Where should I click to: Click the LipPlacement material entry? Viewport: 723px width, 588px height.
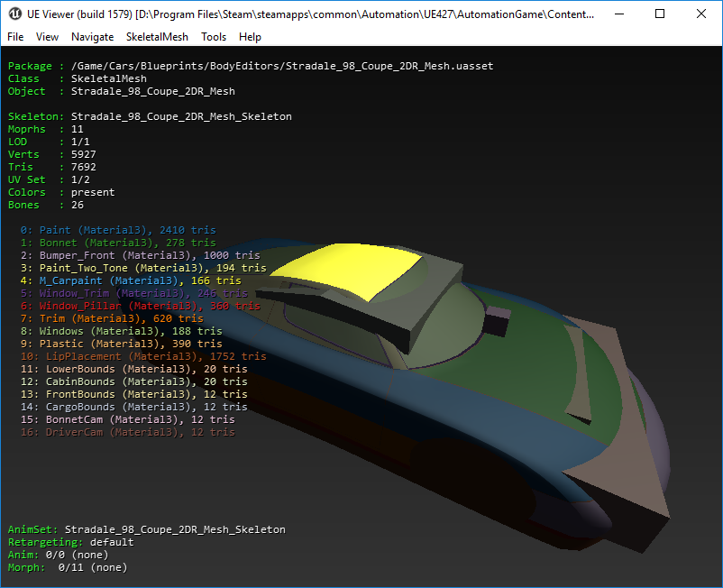[x=142, y=356]
